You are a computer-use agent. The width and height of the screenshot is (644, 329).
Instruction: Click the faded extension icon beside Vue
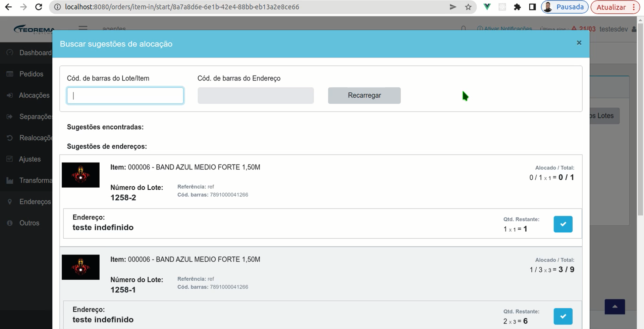(502, 7)
